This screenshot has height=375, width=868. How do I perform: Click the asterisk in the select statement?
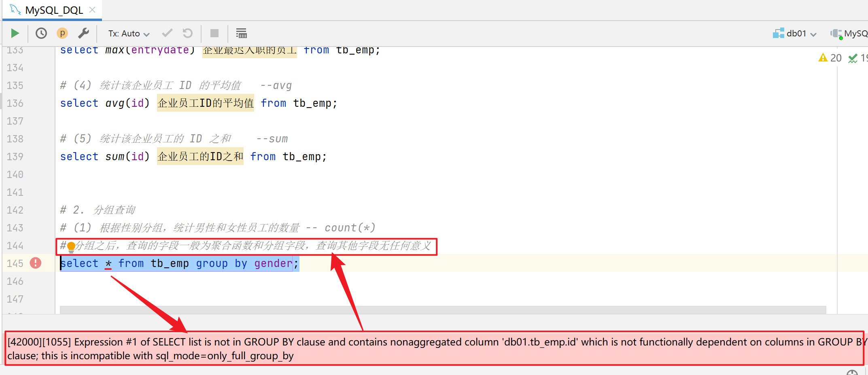pos(108,264)
